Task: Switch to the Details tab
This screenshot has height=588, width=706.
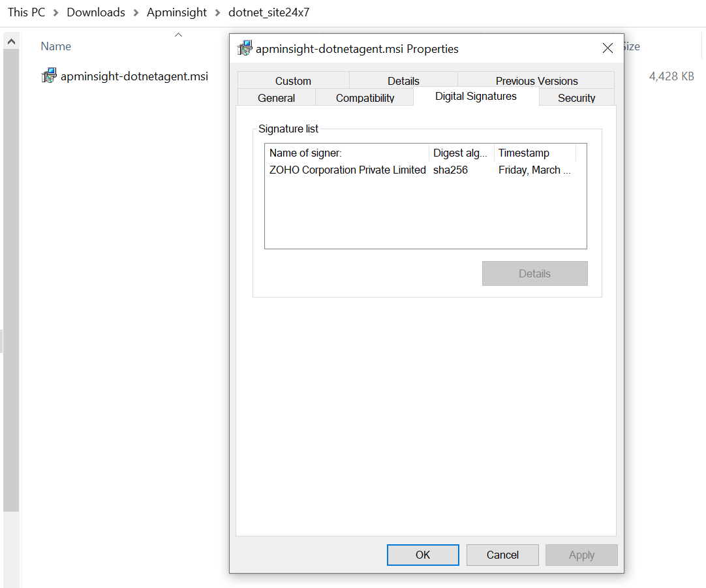Action: [403, 81]
